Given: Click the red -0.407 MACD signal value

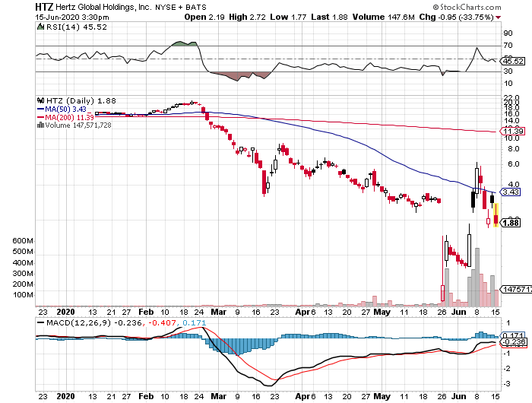Looking at the screenshot, I should (161, 322).
